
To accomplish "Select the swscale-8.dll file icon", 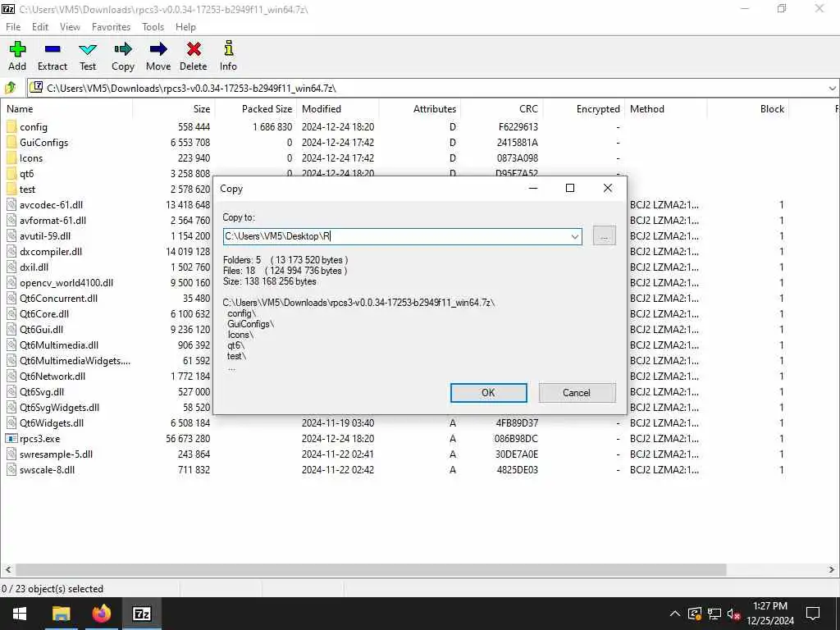I will pyautogui.click(x=11, y=470).
